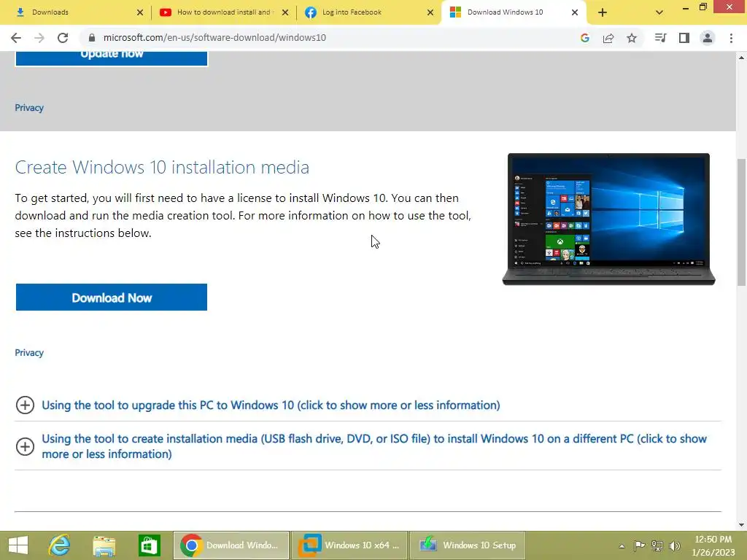Click the plus circle beside create installation media
747x560 pixels.
click(x=25, y=447)
